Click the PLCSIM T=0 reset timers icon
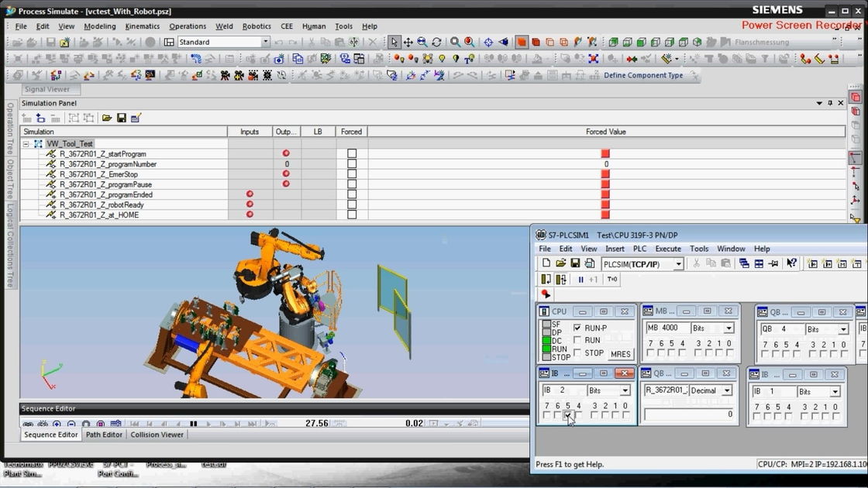Image resolution: width=868 pixels, height=488 pixels. click(612, 279)
